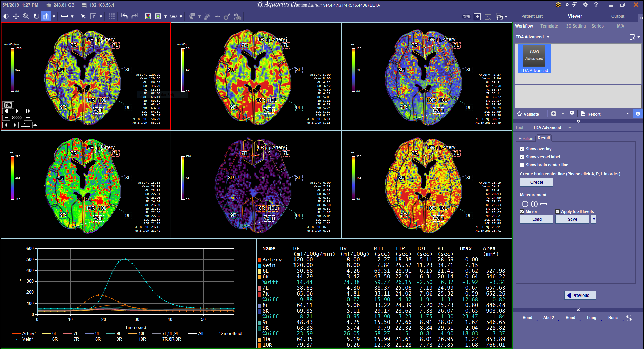This screenshot has width=644, height=349.
Task: Expand the layout annotation dropdown near CPR
Action: click(506, 17)
